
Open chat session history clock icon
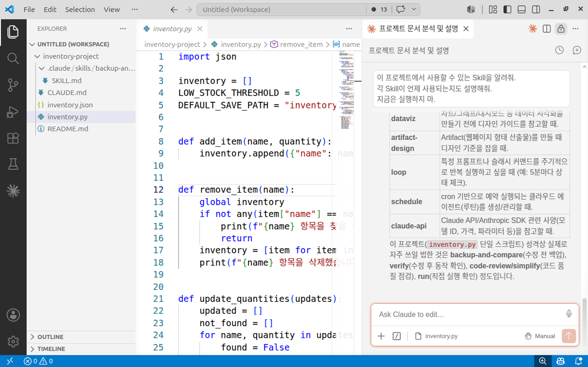[x=559, y=50]
